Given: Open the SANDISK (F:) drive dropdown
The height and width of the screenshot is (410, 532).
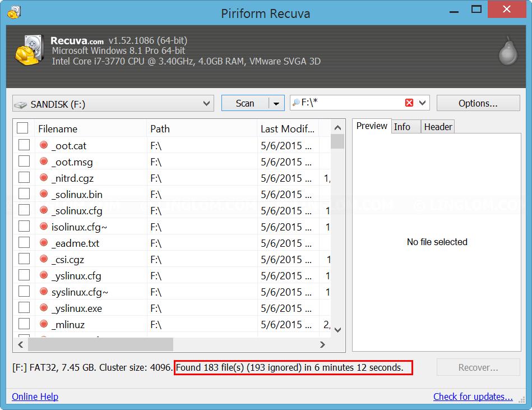Looking at the screenshot, I should [x=113, y=104].
